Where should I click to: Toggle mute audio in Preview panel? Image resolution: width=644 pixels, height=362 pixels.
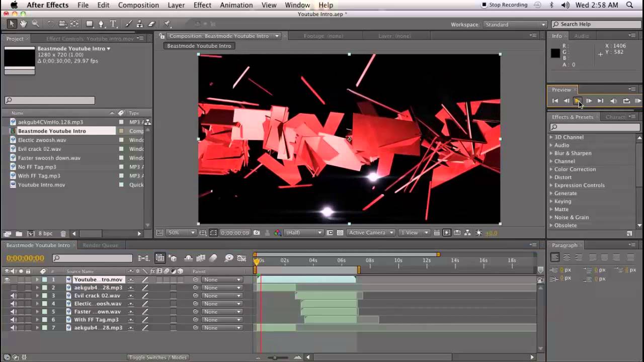613,101
